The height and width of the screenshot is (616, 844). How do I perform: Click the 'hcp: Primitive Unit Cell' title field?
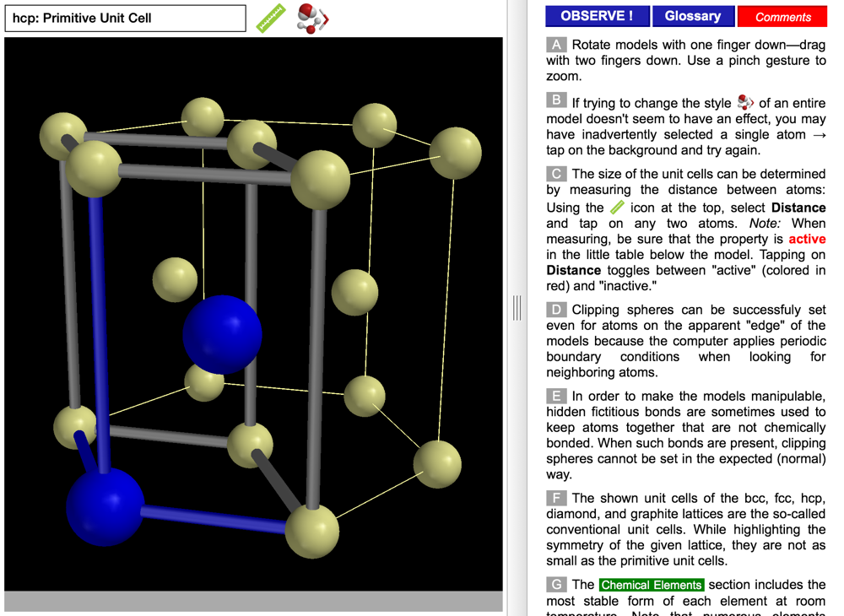pyautogui.click(x=125, y=18)
